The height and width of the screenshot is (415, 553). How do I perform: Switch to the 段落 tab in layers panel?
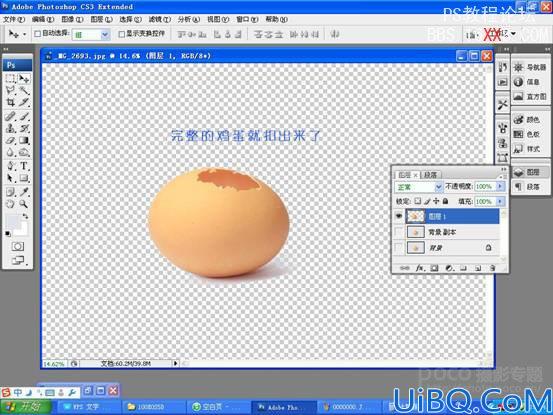[430, 175]
